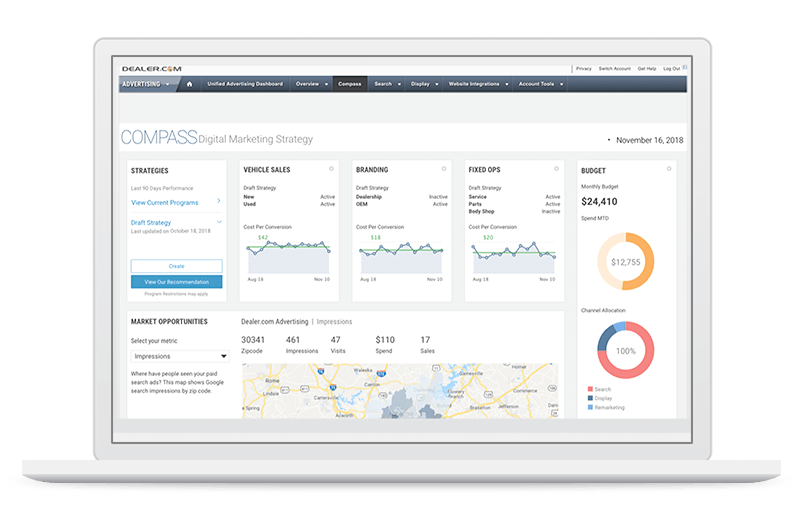Click the Fixed Ops cost per conversion chart
The image size is (800, 532).
pyautogui.click(x=514, y=257)
